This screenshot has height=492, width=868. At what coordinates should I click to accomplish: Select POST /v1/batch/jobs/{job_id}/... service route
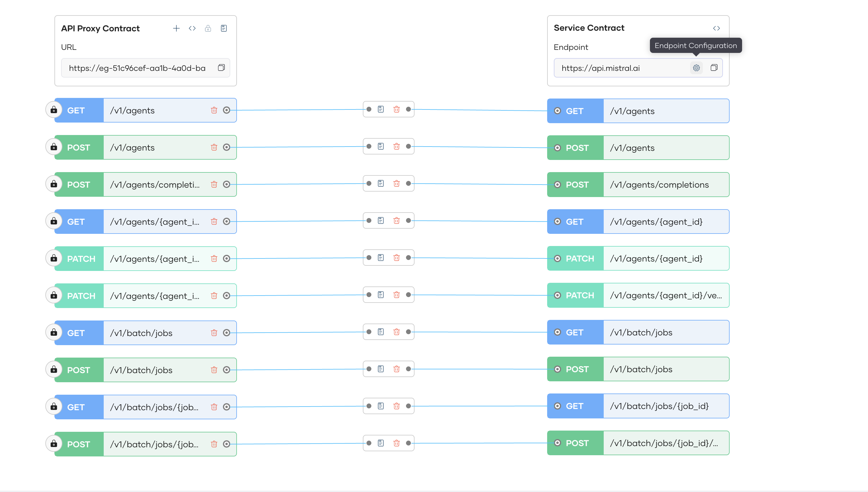pos(664,443)
